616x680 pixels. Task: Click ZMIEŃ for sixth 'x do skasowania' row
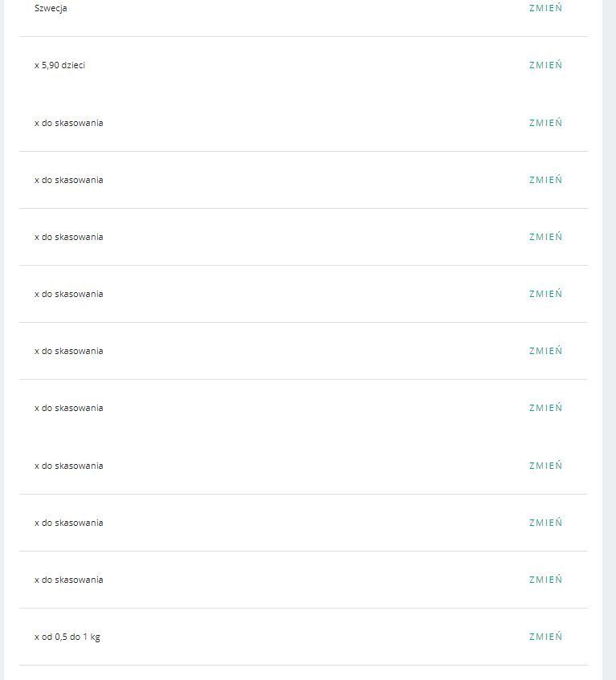[545, 408]
